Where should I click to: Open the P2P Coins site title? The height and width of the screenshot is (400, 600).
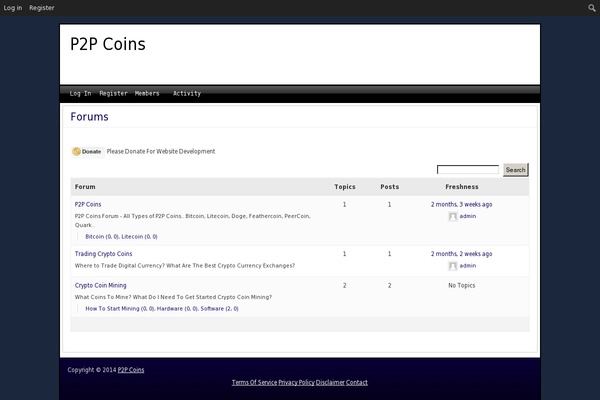tap(108, 44)
